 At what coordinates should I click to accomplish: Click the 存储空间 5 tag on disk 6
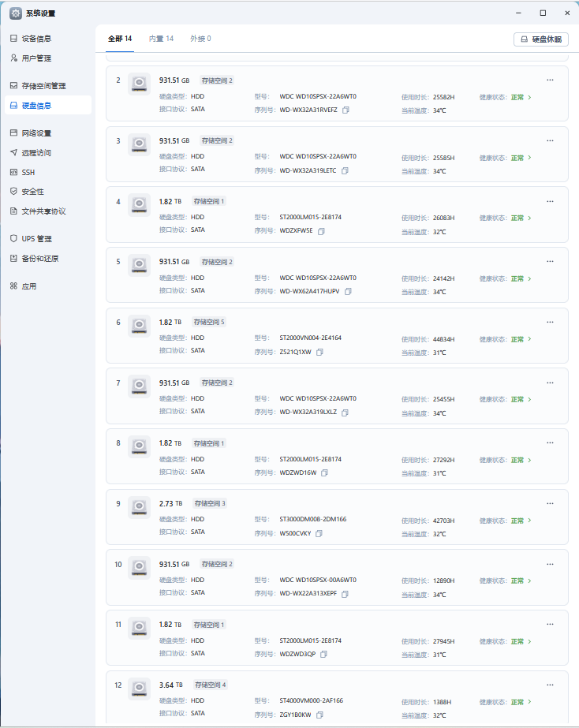207,322
